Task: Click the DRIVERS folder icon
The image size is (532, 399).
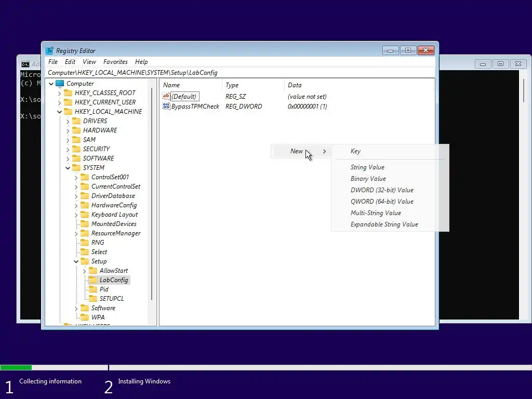Action: tap(77, 121)
